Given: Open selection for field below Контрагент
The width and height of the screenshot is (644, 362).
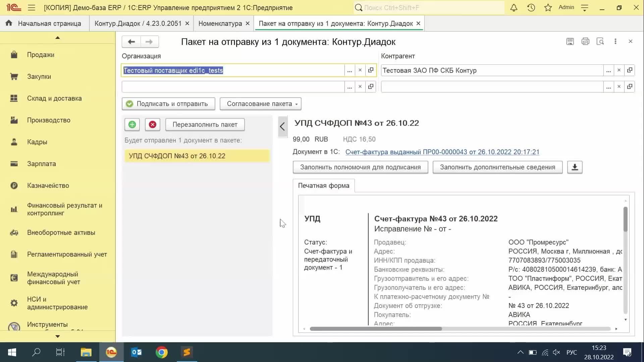Looking at the screenshot, I should click(x=608, y=87).
